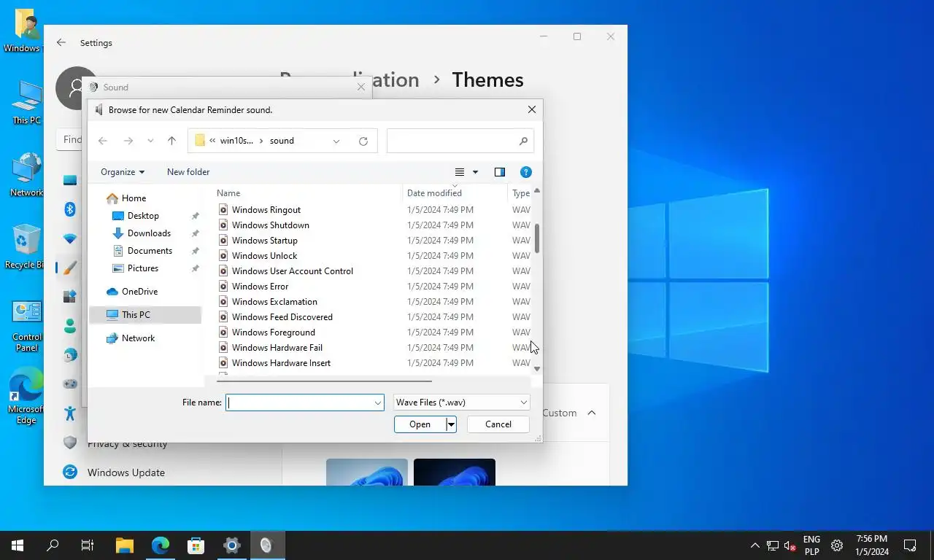The image size is (934, 560).
Task: Change the file view layout
Action: tap(460, 172)
